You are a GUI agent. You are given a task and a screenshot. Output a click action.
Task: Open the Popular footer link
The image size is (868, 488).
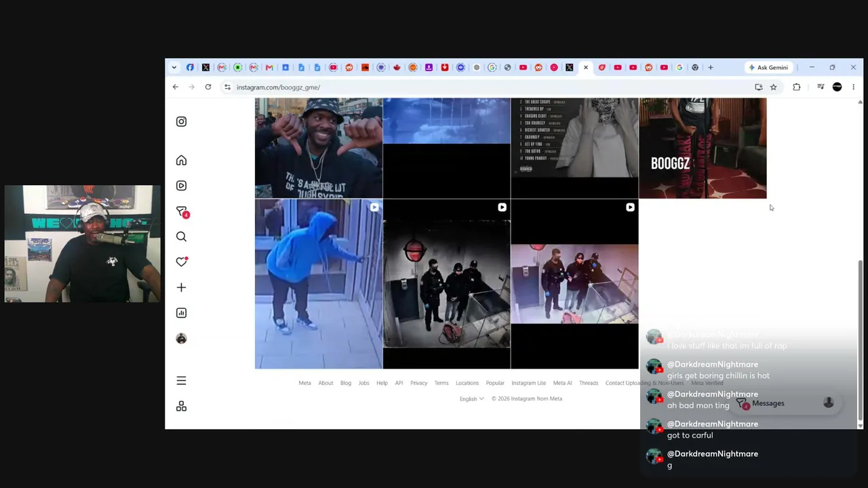tap(495, 383)
